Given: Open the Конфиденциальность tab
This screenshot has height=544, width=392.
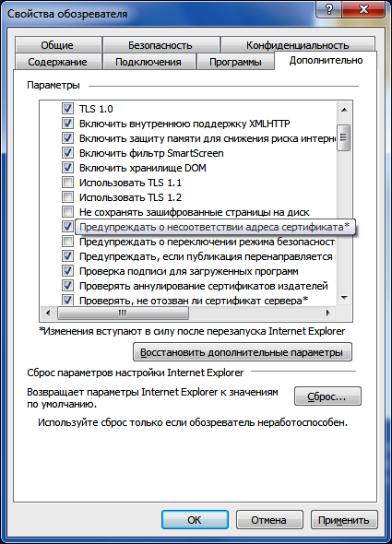Looking at the screenshot, I should pos(298,45).
